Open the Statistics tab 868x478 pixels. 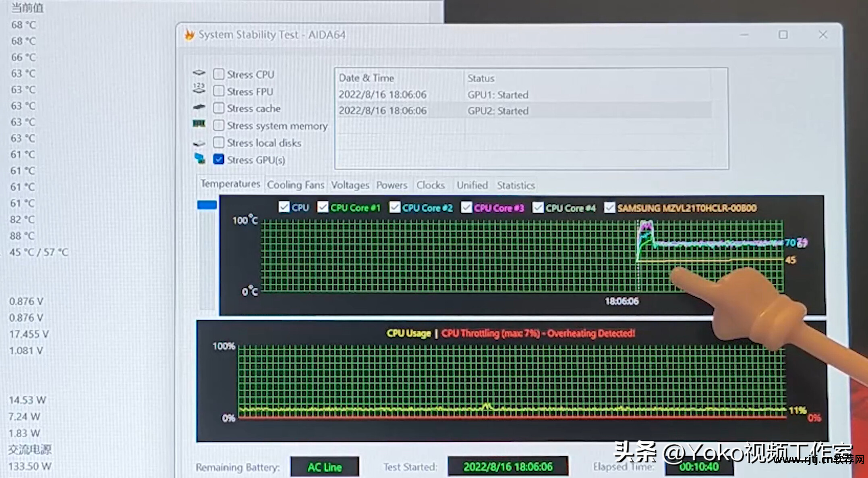click(515, 185)
